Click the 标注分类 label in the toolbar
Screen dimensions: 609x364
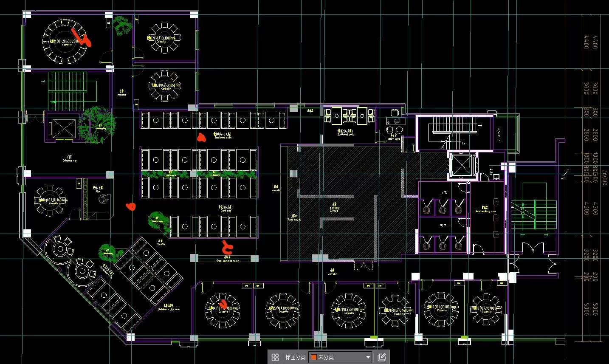click(295, 357)
